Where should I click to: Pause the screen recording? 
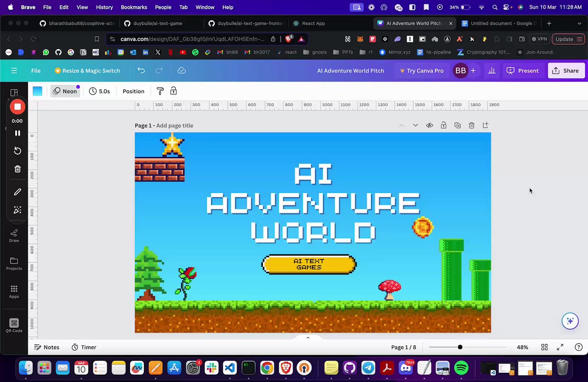pyautogui.click(x=17, y=133)
